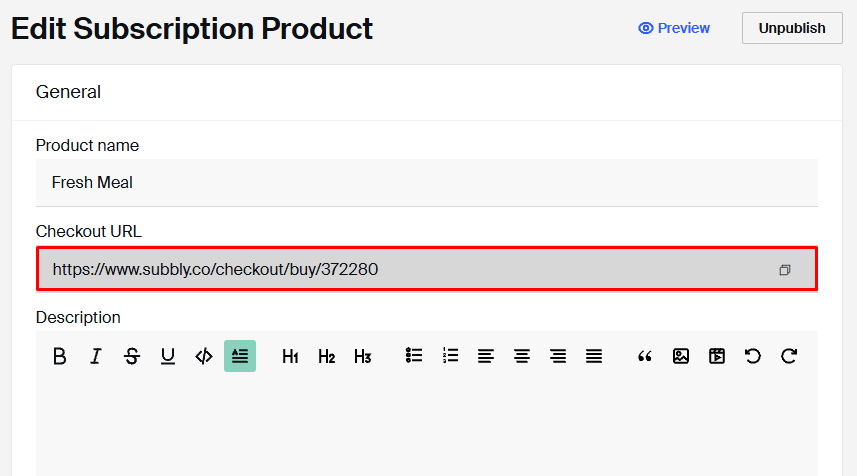Viewport: 857px width, 476px height.
Task: Insert inline code with code icon
Action: click(x=204, y=356)
